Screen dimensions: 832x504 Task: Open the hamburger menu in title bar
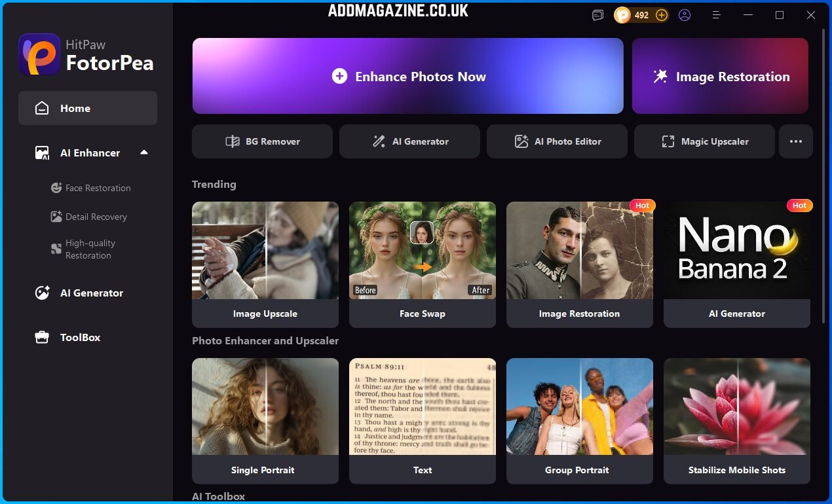[x=716, y=15]
